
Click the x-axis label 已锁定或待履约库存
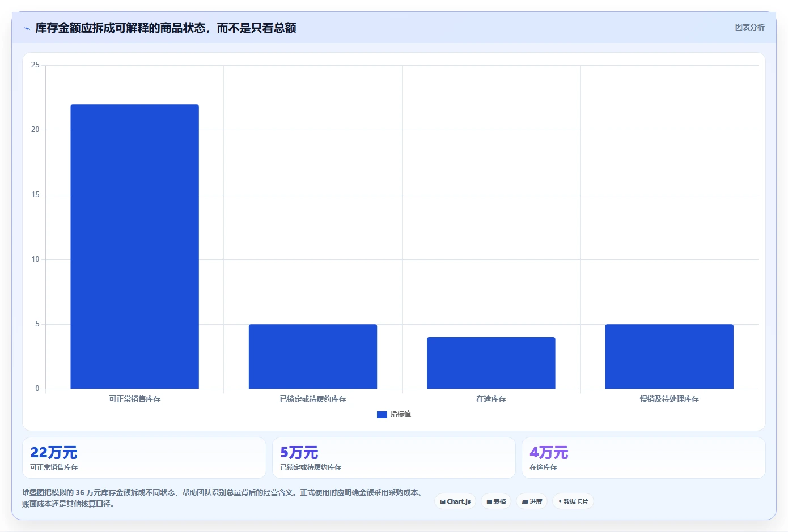point(313,399)
